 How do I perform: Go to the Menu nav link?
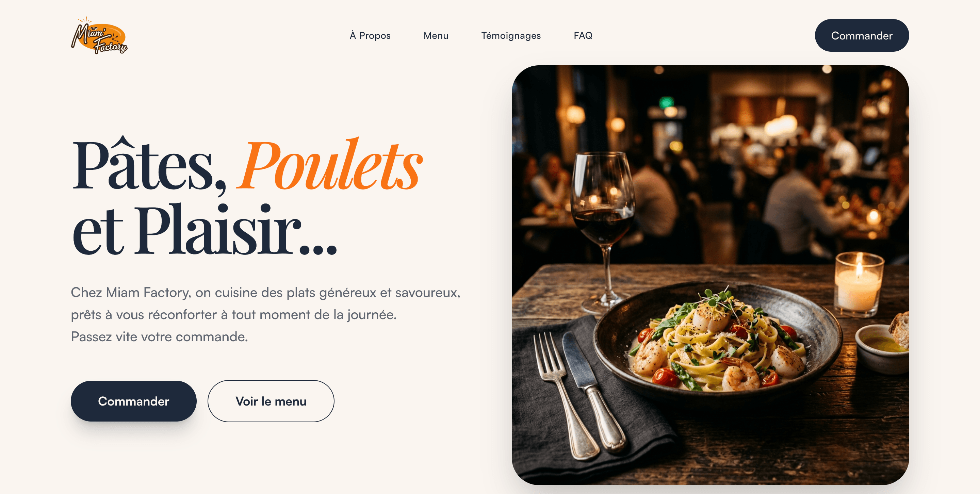(436, 35)
